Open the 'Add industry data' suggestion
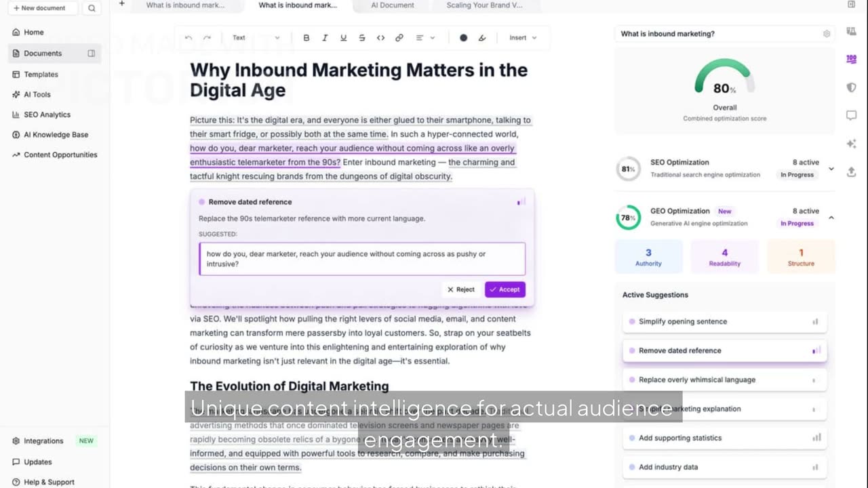868x488 pixels. (x=724, y=467)
